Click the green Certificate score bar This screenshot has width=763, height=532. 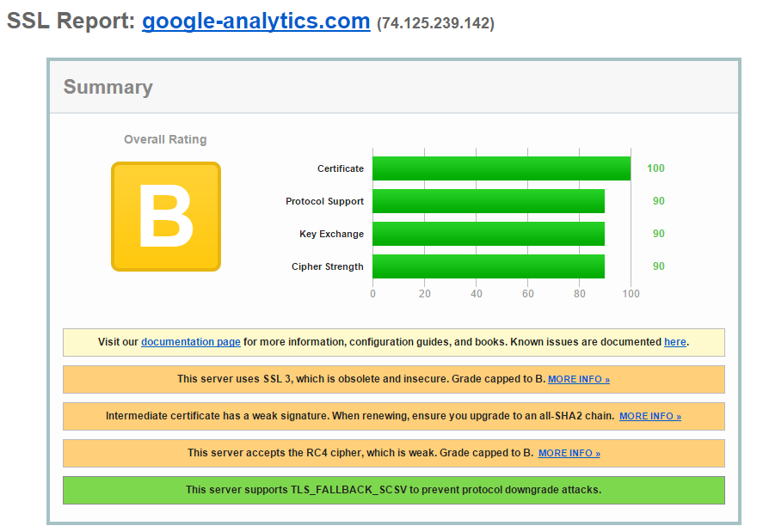tap(501, 168)
